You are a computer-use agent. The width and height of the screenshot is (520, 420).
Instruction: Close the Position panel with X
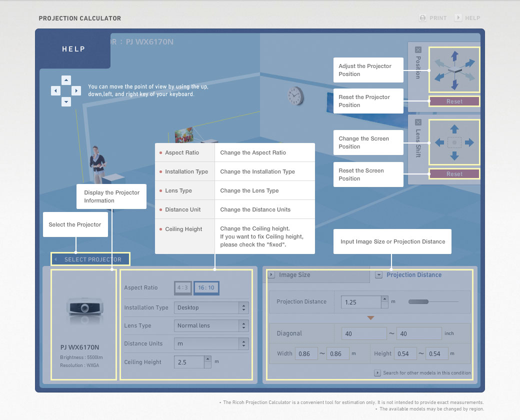(x=418, y=50)
